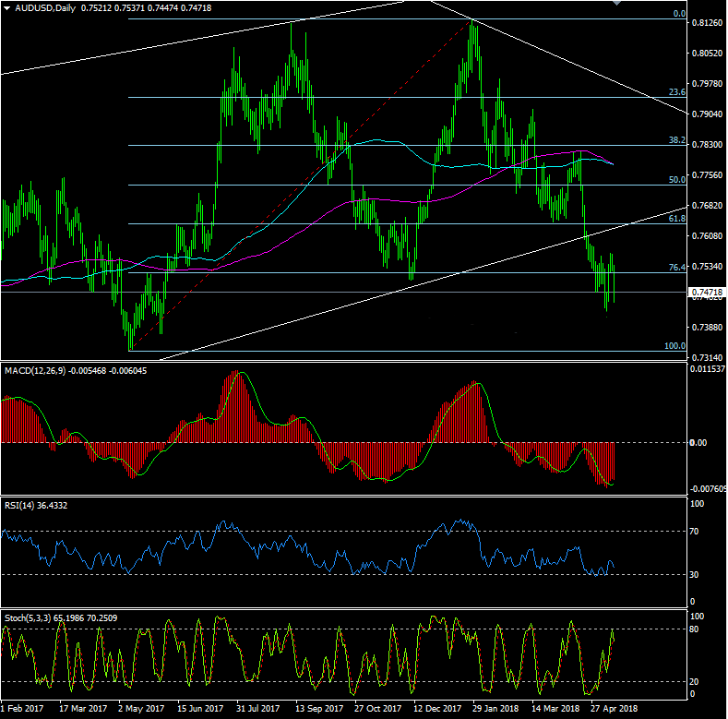Click the 61.8 Fibonacci level label
The width and height of the screenshot is (728, 719).
click(676, 219)
